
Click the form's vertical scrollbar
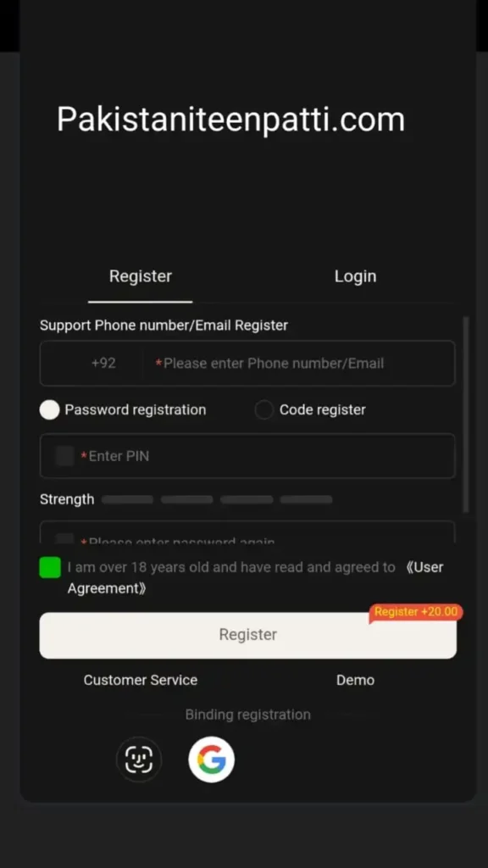coord(467,415)
